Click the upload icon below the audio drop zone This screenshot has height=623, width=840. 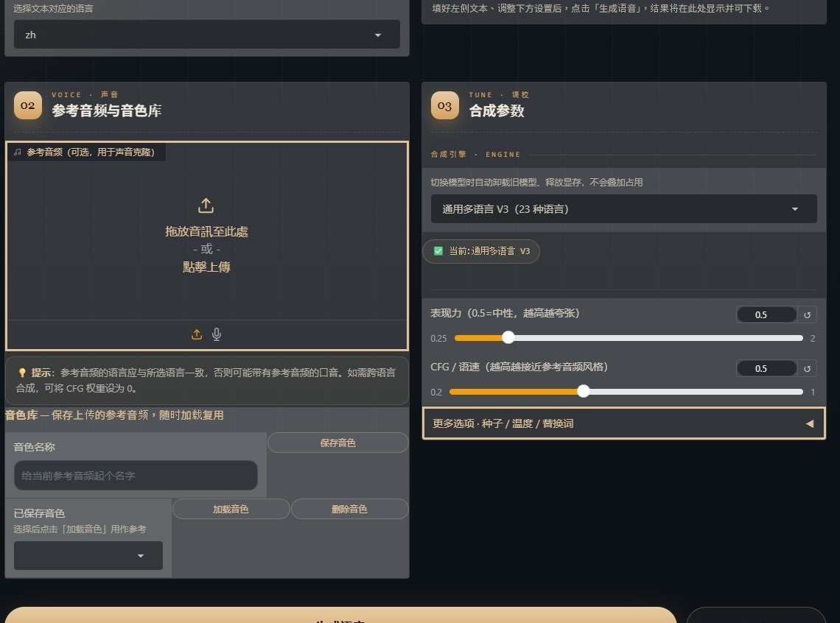coord(197,334)
